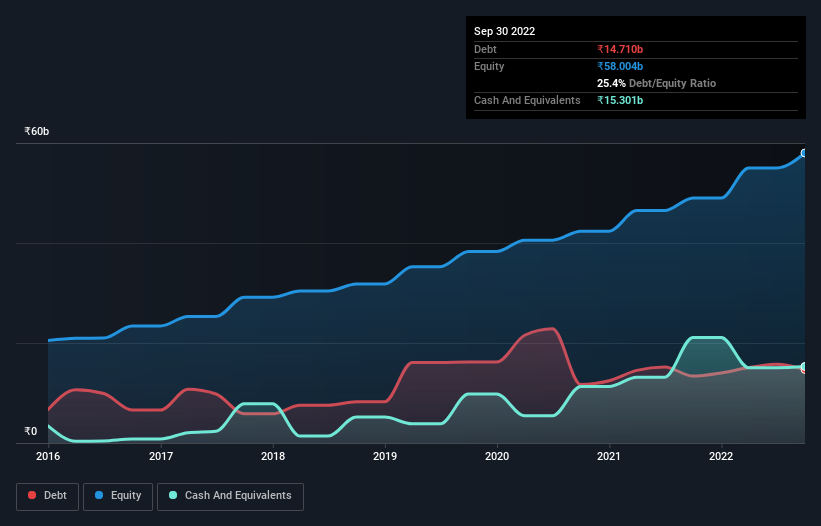Click Cash And Equivalents label in tooltip
821x526 pixels.
[527, 100]
